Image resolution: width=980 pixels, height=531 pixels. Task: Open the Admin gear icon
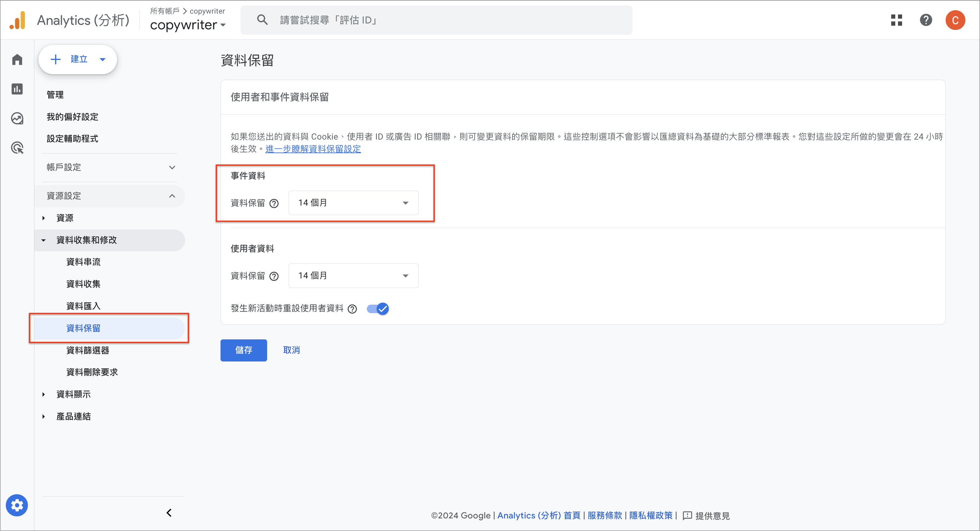[x=17, y=505]
